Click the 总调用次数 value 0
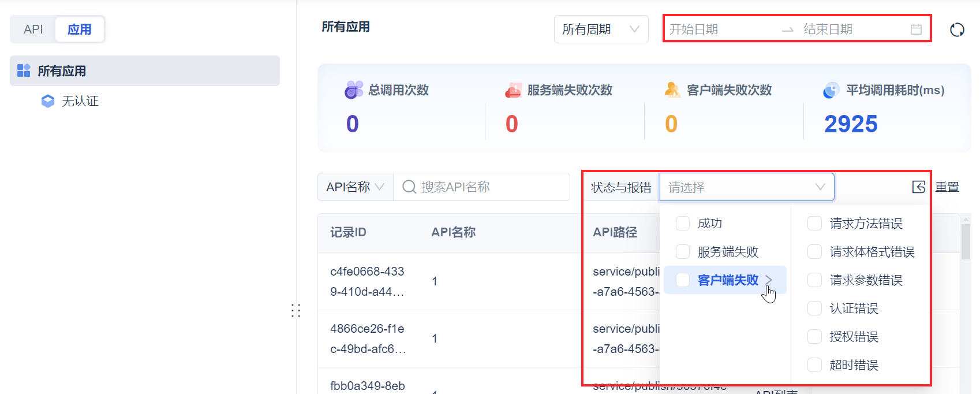Image resolution: width=980 pixels, height=394 pixels. (353, 124)
